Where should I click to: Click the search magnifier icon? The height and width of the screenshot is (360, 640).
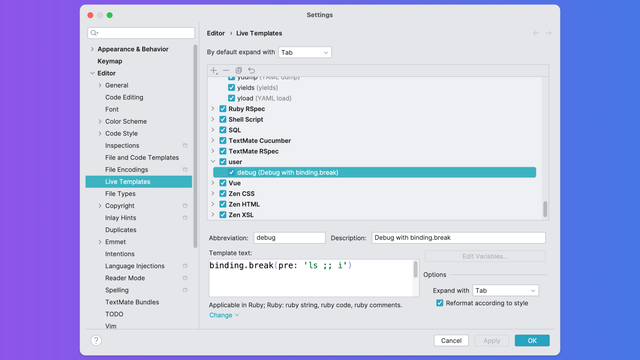coord(94,33)
